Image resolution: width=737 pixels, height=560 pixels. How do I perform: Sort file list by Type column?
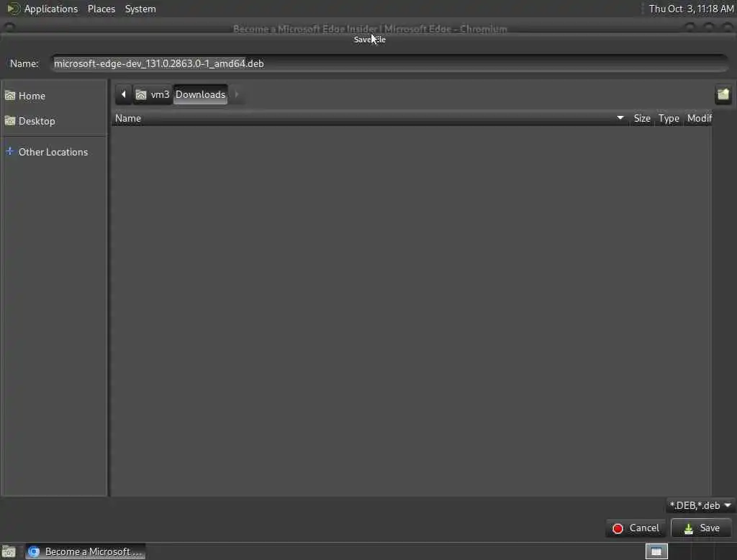(669, 119)
